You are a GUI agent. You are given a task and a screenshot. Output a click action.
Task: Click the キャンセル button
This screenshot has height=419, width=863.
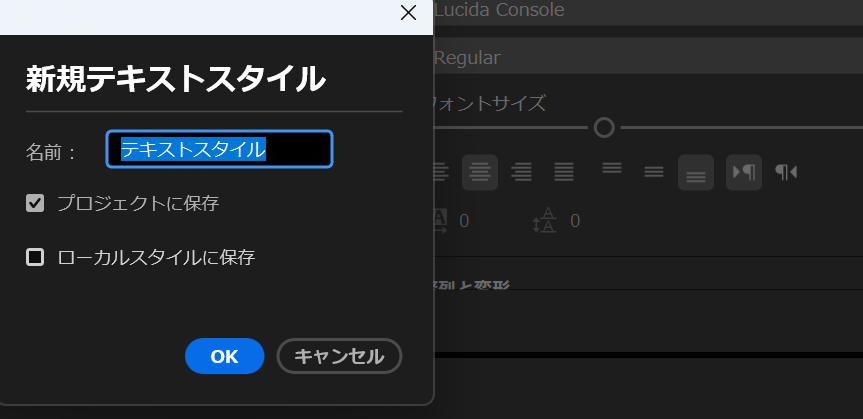(x=339, y=356)
